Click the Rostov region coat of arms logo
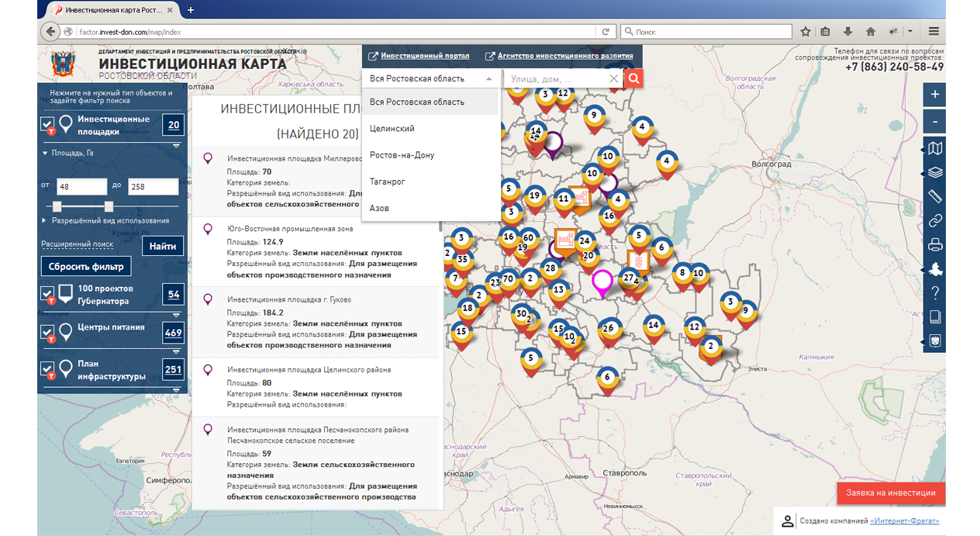 click(62, 63)
